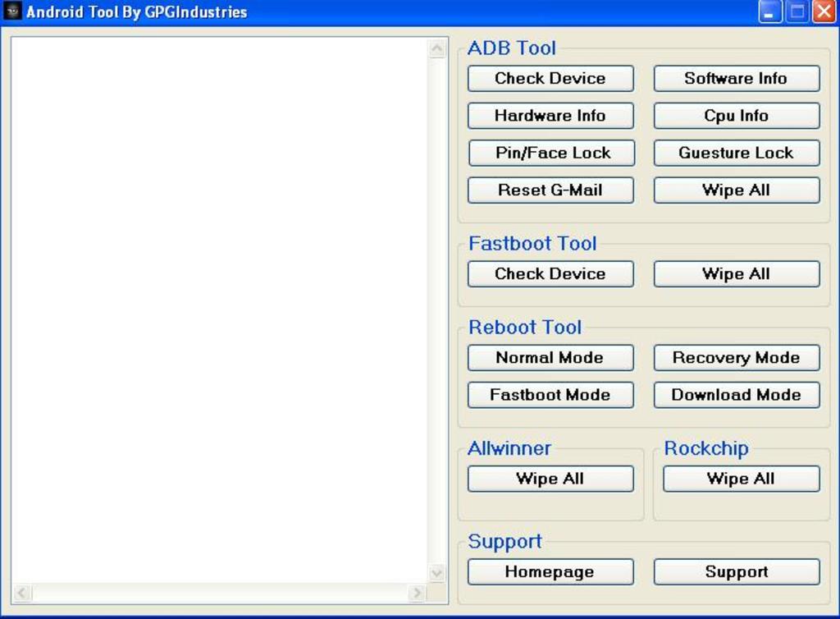Click the log panel scroll up arrow
The height and width of the screenshot is (619, 840).
pos(437,48)
